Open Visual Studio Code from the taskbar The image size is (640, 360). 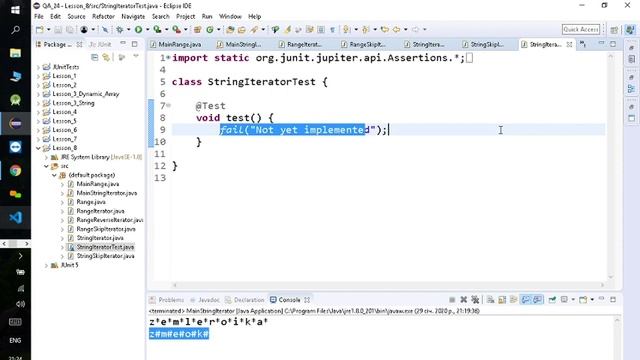point(15,218)
